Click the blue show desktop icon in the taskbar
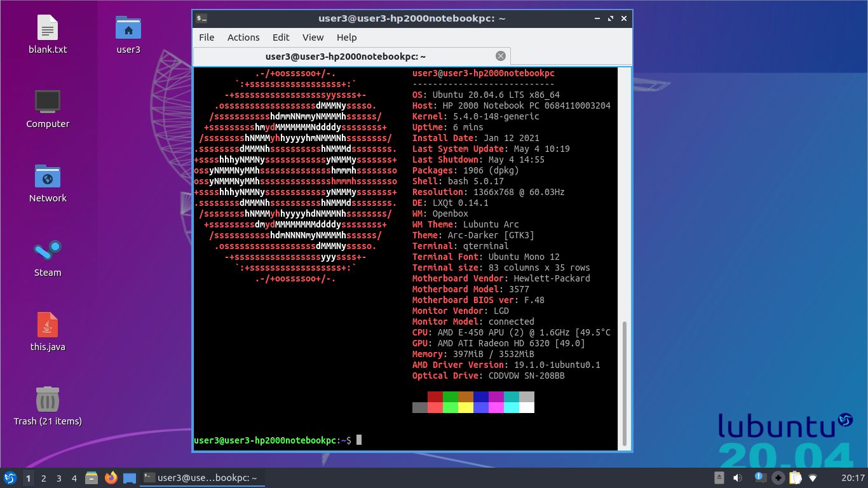868x488 pixels. point(130,478)
